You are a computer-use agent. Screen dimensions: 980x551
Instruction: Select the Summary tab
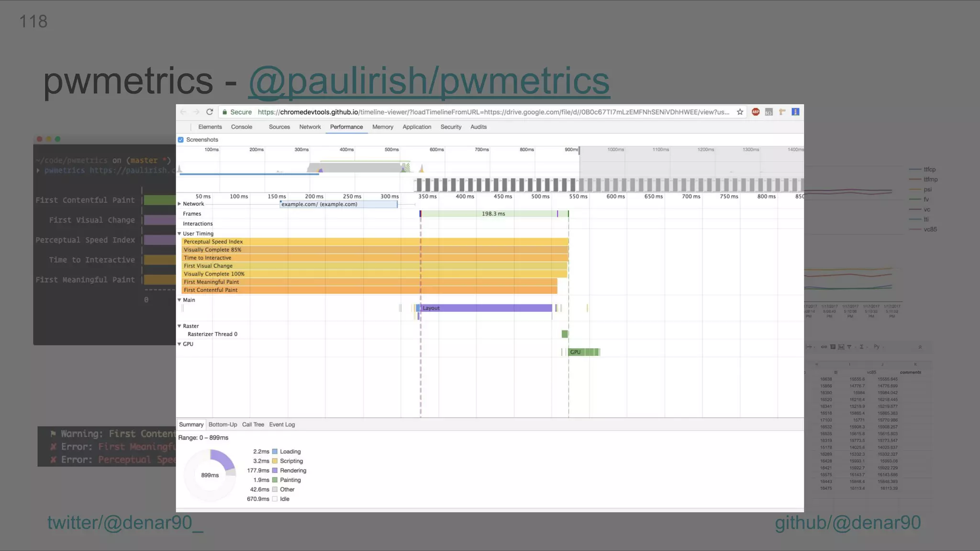pos(191,425)
